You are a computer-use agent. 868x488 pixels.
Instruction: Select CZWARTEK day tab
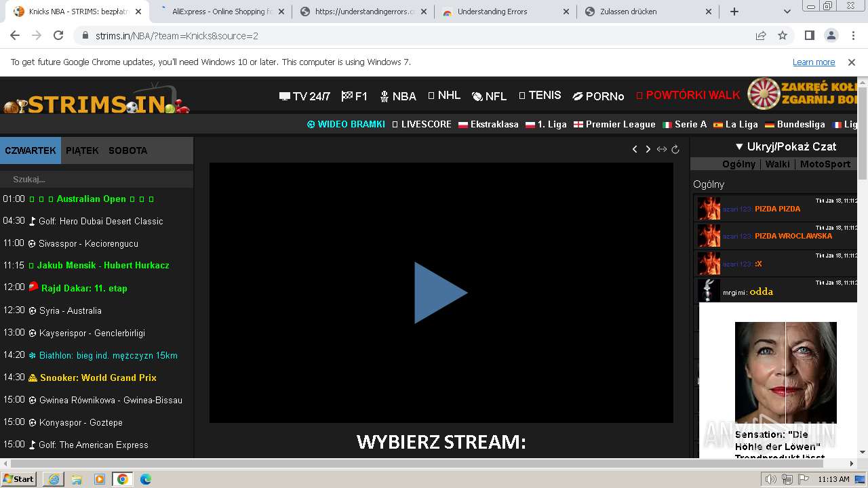[31, 150]
